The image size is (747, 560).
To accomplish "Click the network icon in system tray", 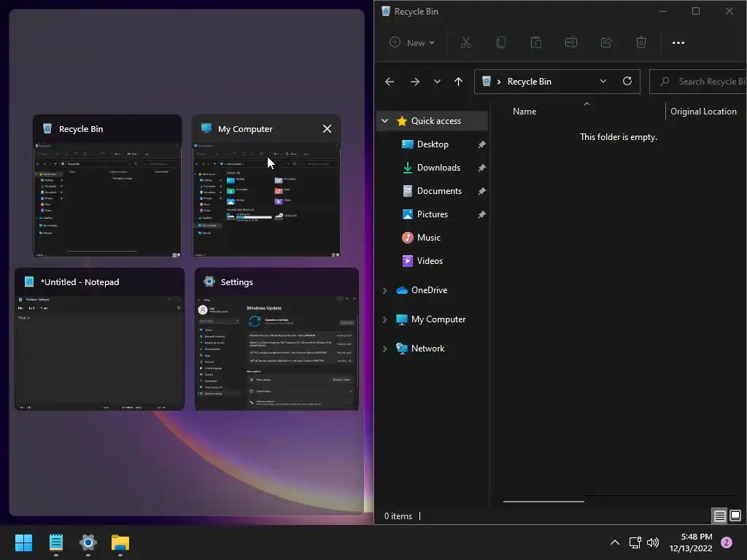I will coord(635,542).
